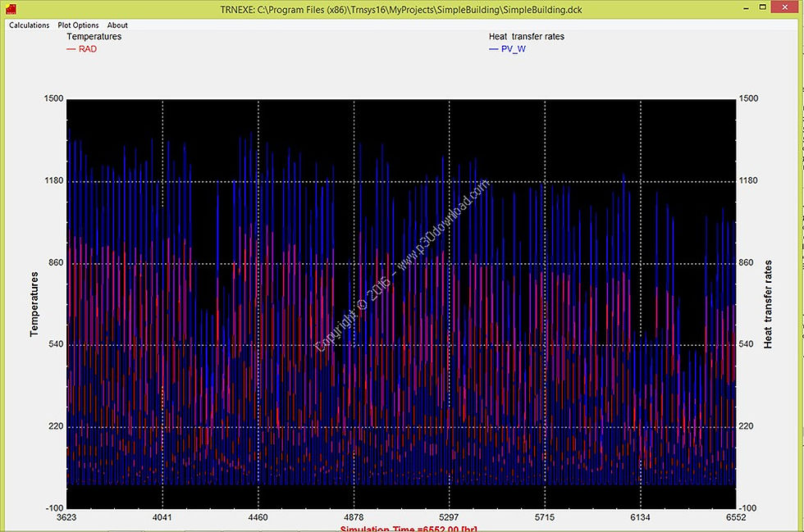Image resolution: width=804 pixels, height=532 pixels.
Task: Click right axis value 1500
Action: (x=748, y=98)
